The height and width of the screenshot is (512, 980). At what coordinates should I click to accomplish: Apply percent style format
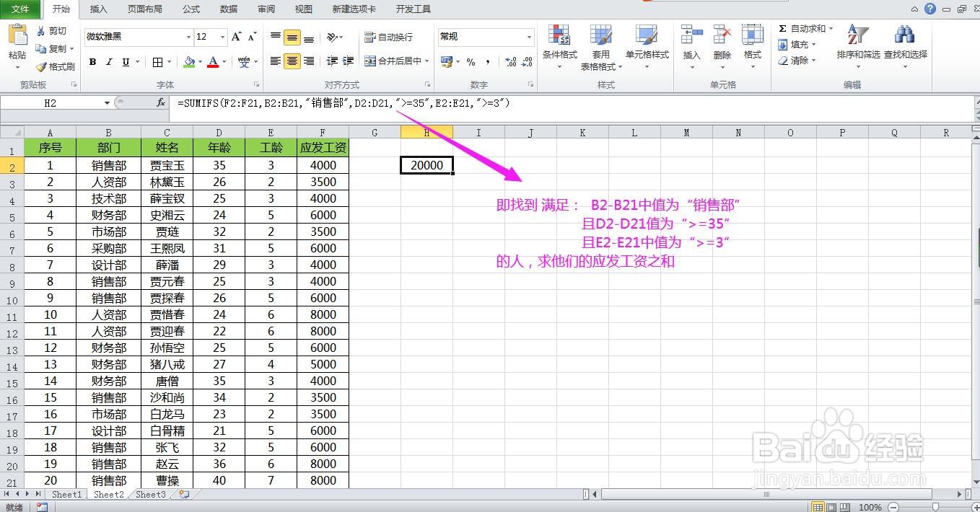point(471,62)
